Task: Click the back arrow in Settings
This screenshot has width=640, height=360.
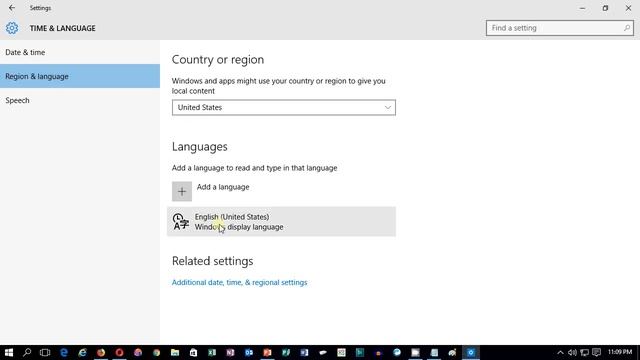Action: (x=12, y=8)
